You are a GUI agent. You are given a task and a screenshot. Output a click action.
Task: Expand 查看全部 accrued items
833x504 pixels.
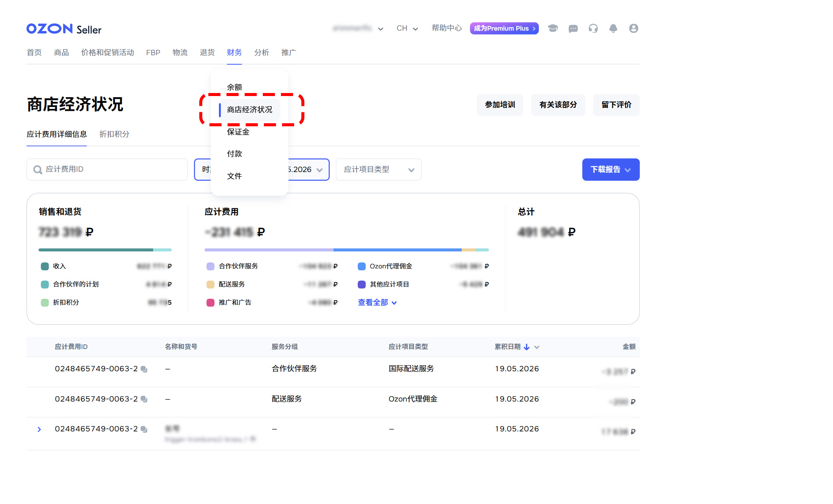[x=377, y=302]
